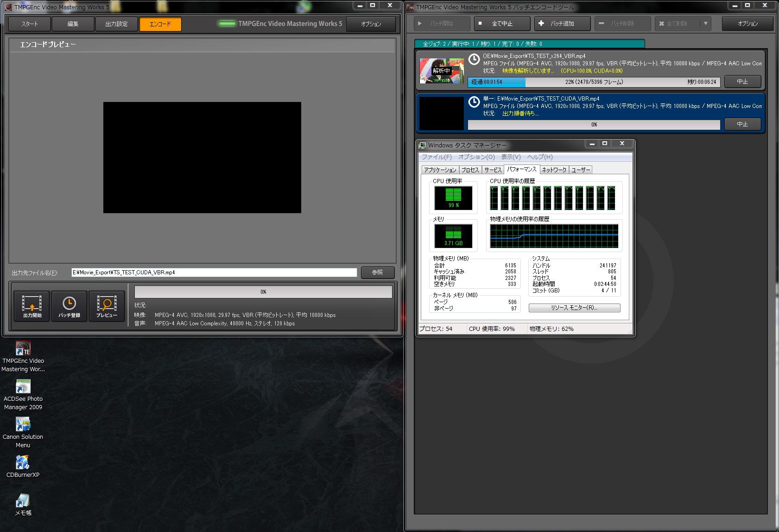Click the プレビュー magnifier icon button

[x=107, y=305]
